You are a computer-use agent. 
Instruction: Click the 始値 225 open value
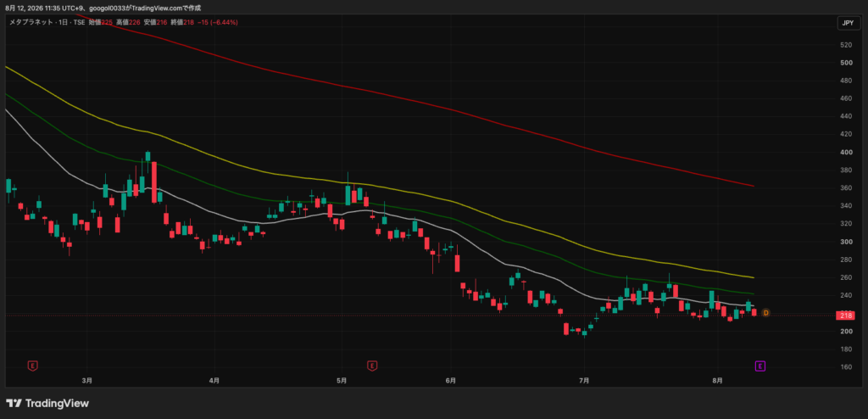tap(101, 23)
